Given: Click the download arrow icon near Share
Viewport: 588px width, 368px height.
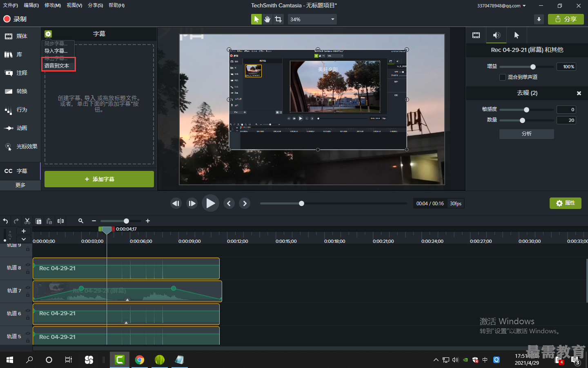Looking at the screenshot, I should [539, 19].
